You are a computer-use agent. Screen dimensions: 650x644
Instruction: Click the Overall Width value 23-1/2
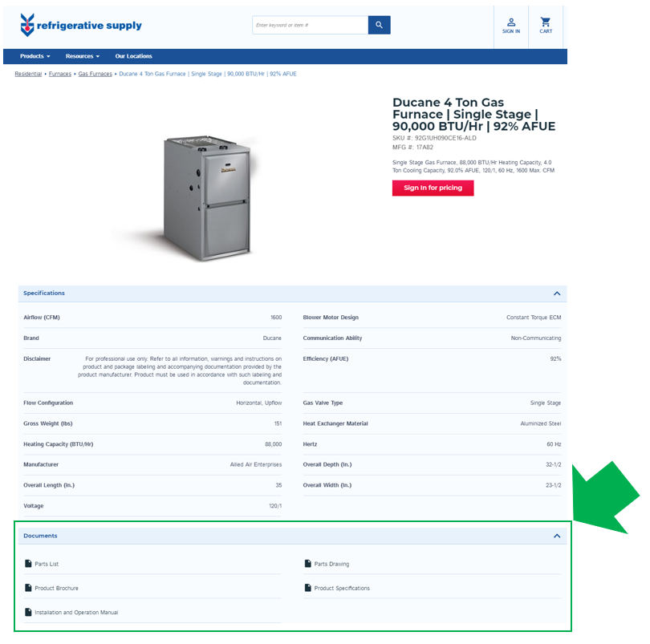(554, 485)
